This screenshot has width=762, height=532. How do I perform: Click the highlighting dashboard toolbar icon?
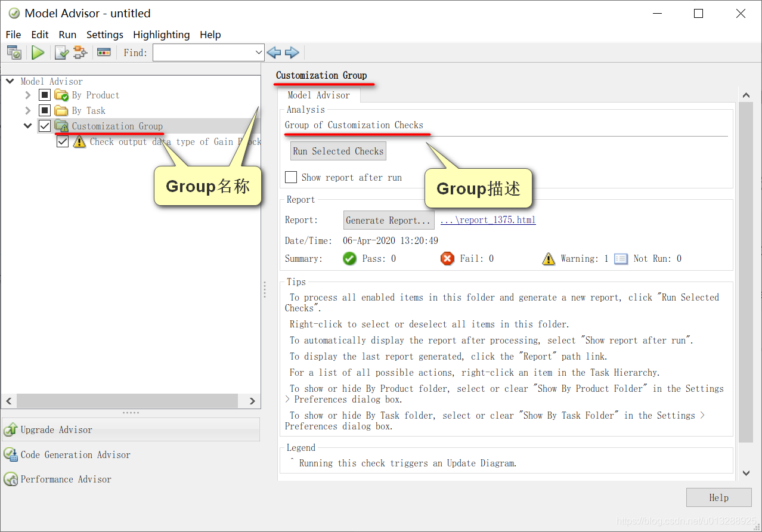click(104, 52)
